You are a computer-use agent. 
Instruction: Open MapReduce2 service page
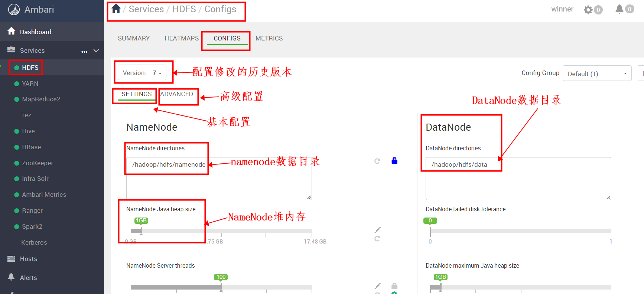click(x=41, y=99)
